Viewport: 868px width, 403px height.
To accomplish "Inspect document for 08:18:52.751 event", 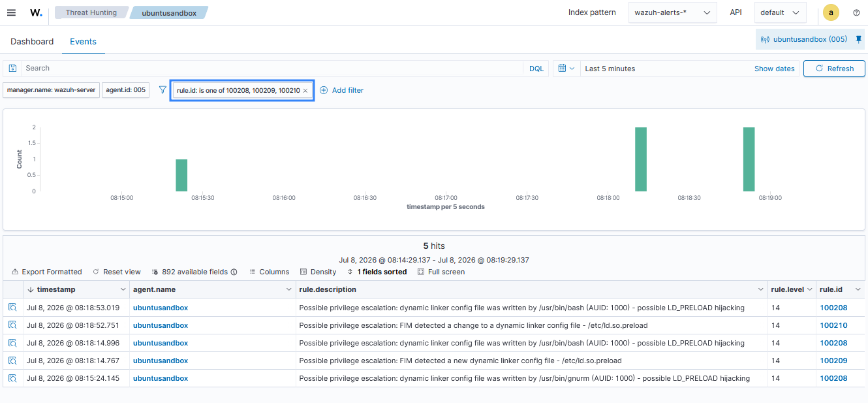I will tap(12, 325).
